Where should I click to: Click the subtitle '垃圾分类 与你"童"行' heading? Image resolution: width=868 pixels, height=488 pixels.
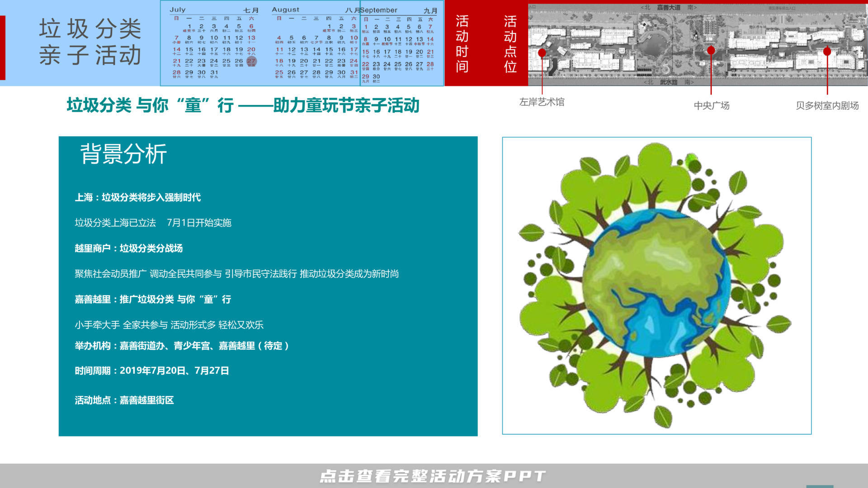click(x=243, y=105)
